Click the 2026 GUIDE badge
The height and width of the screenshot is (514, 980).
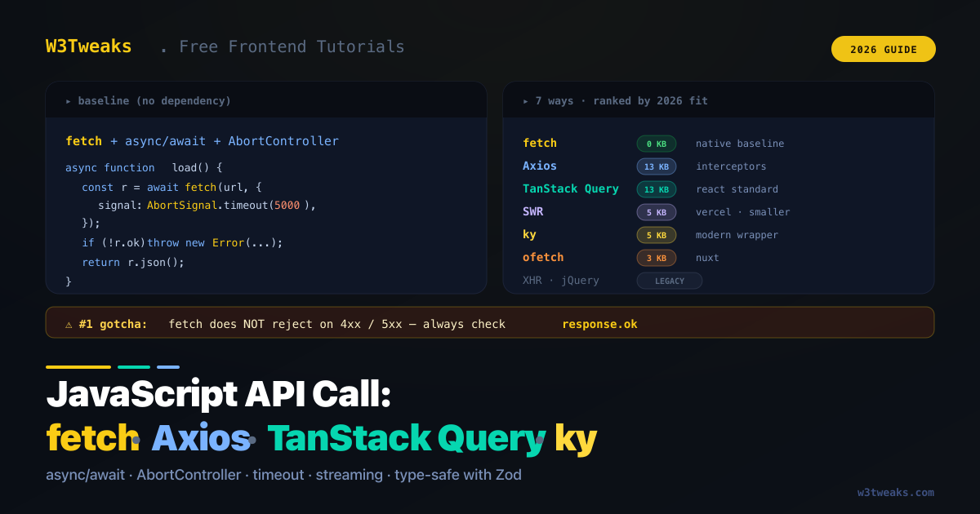tap(884, 49)
